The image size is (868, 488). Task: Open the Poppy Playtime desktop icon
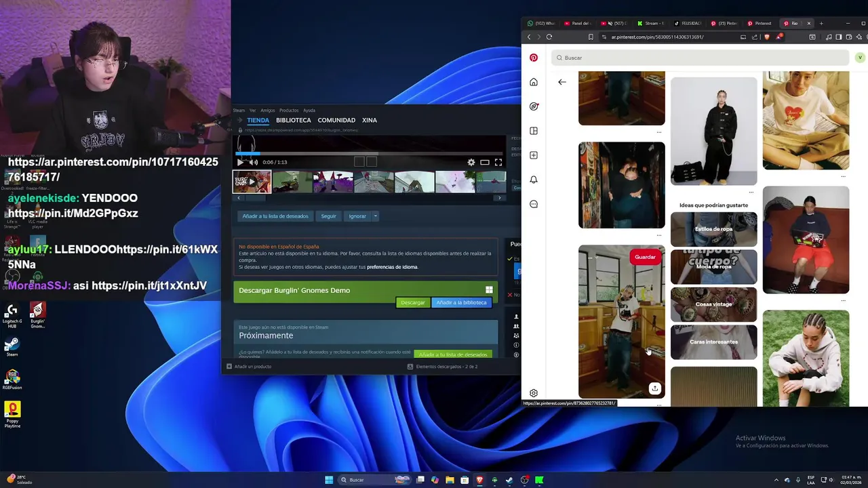12,413
